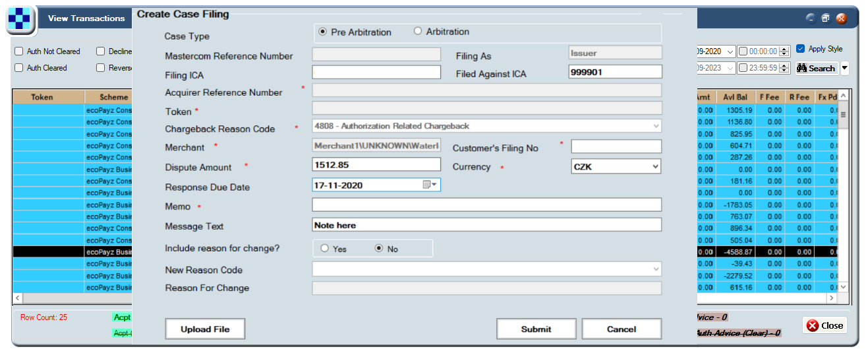Toggle the 23:59:59 time checkbox
Screen dimensions: 868x355
pyautogui.click(x=743, y=68)
